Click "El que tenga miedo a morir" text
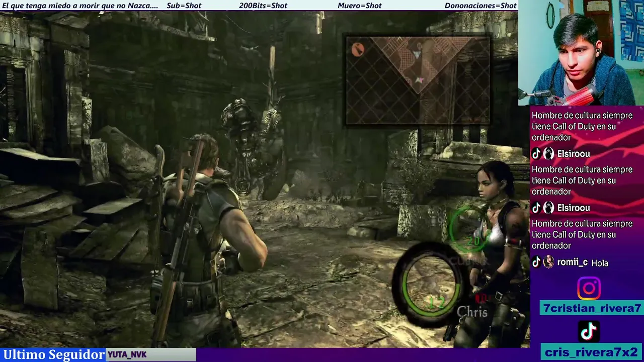This screenshot has width=644, height=362. [56, 6]
